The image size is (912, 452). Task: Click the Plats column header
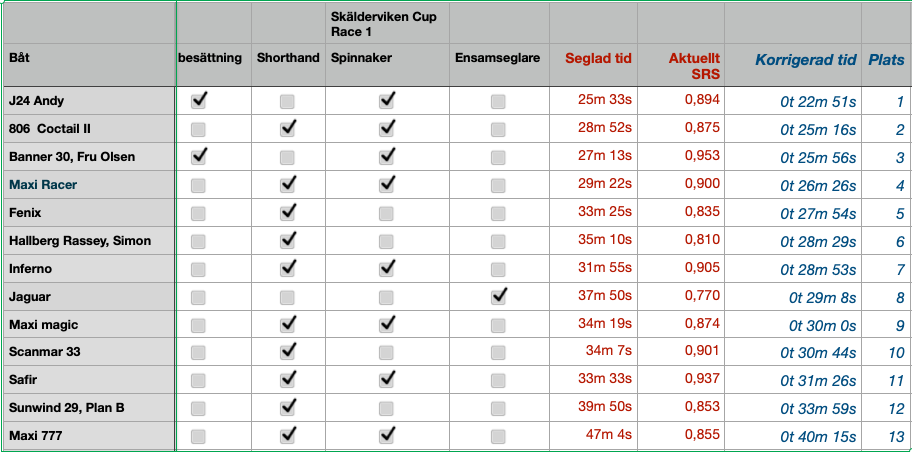tap(886, 60)
